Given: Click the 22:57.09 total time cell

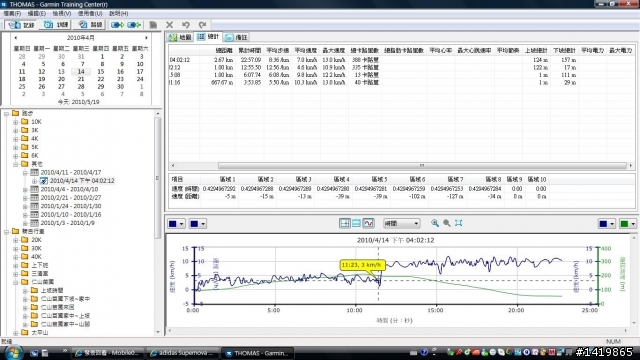Looking at the screenshot, I should 251,60.
